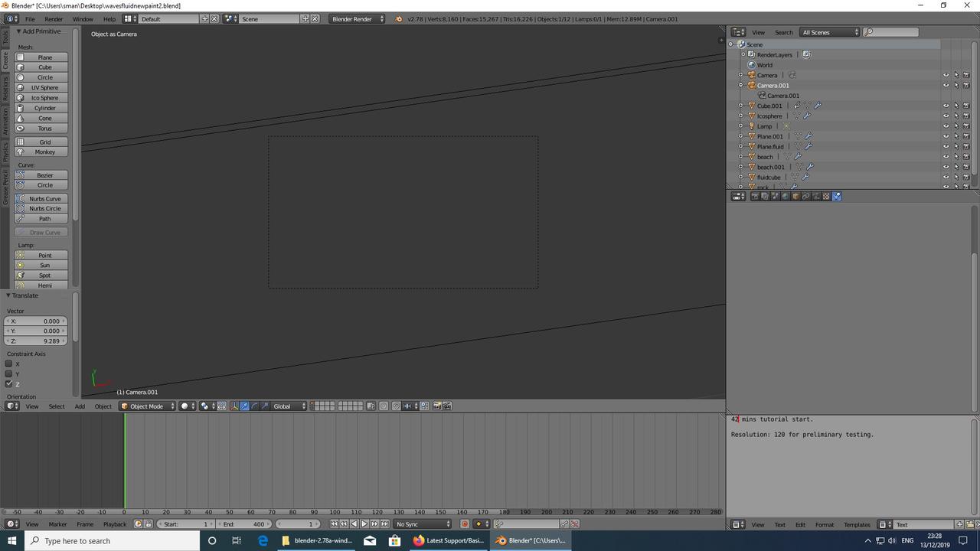Jump to the end frame of timeline
980x551 pixels.
(384, 524)
